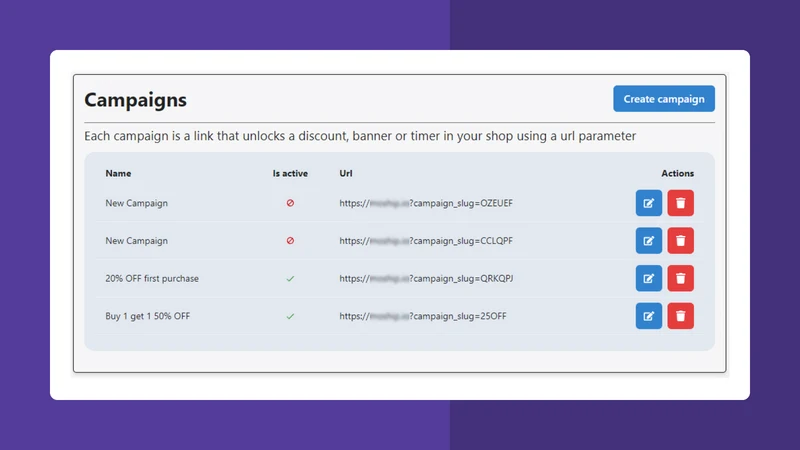Select the URL ending in campaign_slug=OZEUEF
Screen dimensions: 800x450
[426, 203]
